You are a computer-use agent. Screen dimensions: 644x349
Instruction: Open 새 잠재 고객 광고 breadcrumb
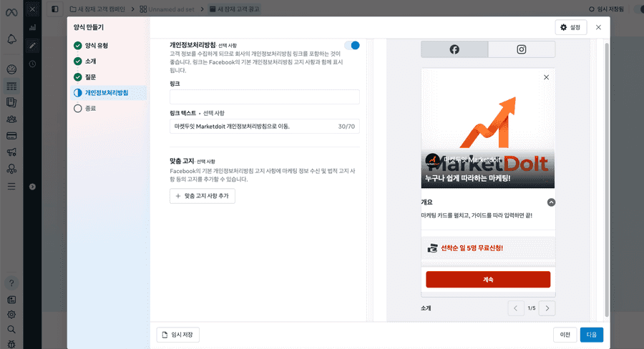tap(235, 9)
